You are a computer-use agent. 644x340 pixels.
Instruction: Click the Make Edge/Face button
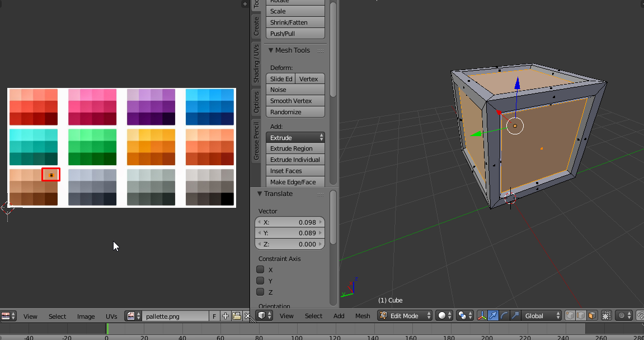(x=295, y=181)
